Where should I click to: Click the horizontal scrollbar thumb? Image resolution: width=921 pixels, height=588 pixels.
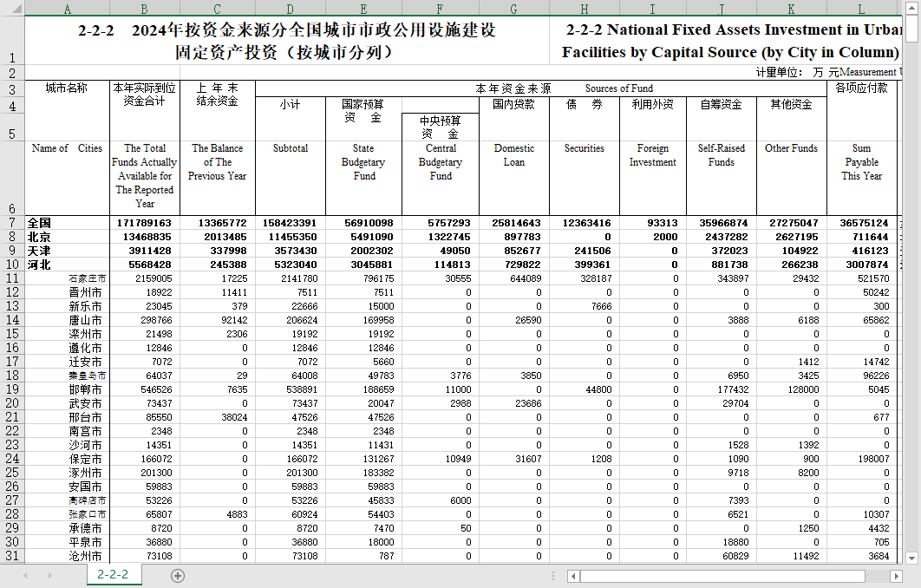click(x=722, y=576)
